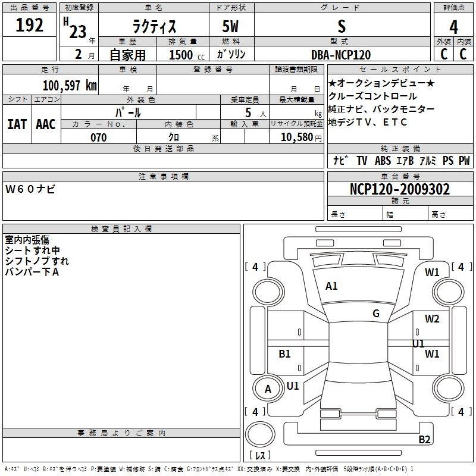
Task: Select the 高さ height field
Action: coord(451,214)
